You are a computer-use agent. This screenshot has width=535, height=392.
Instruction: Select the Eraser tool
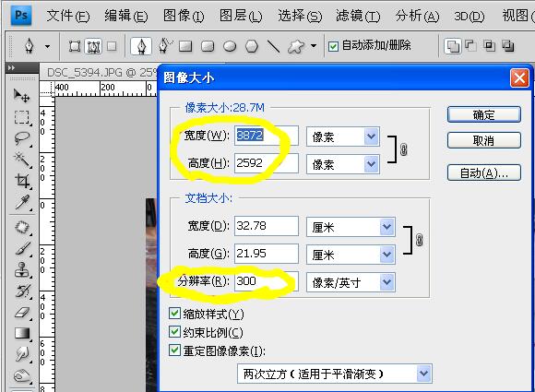[22, 312]
